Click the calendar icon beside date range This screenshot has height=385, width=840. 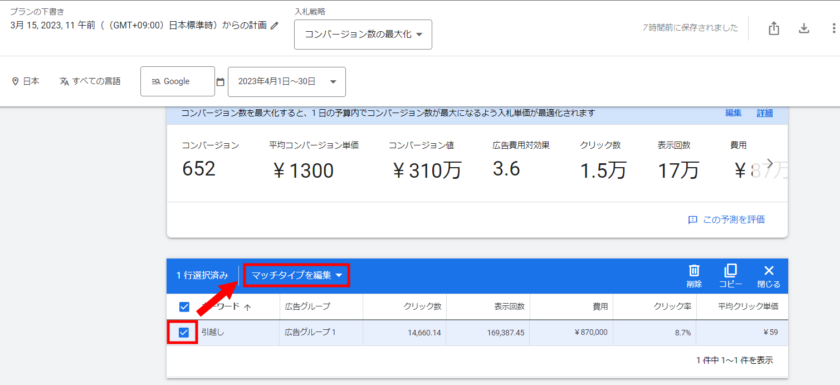click(220, 82)
